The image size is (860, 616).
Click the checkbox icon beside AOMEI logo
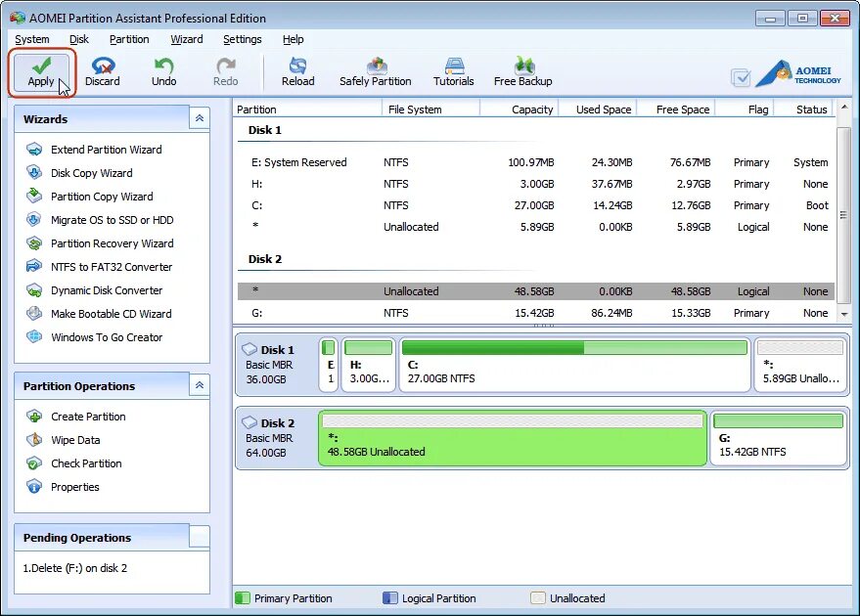click(x=741, y=78)
